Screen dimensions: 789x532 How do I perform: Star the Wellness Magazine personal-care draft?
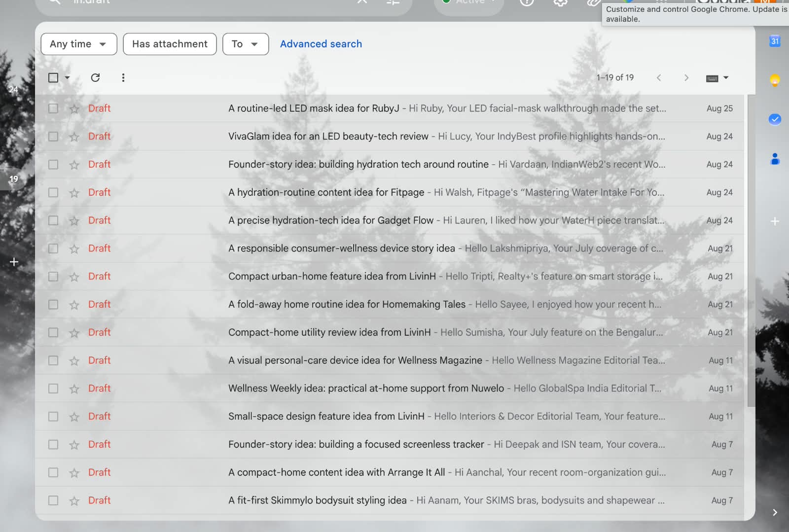[x=74, y=361]
